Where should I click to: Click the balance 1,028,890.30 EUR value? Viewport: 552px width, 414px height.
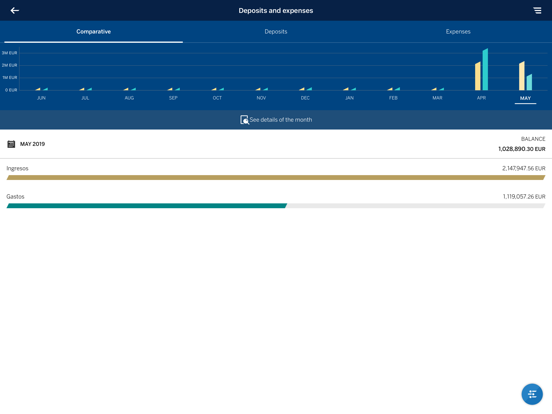[x=522, y=149]
